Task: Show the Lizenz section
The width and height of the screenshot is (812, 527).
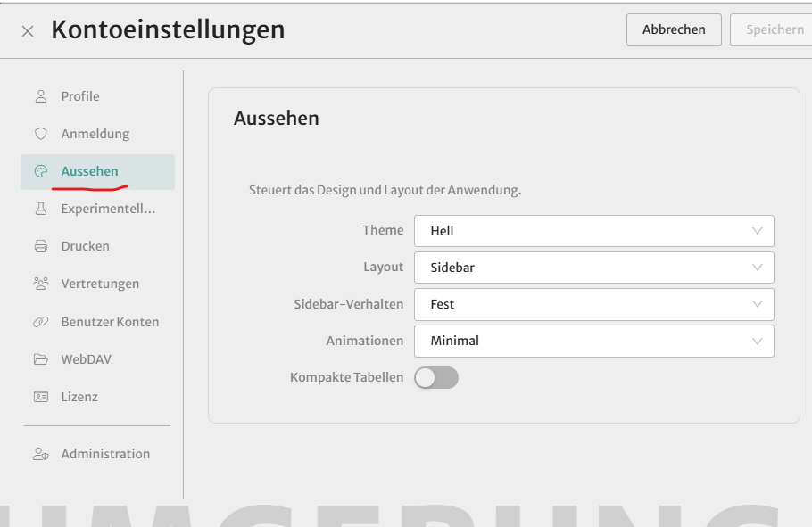Action: coord(98,397)
